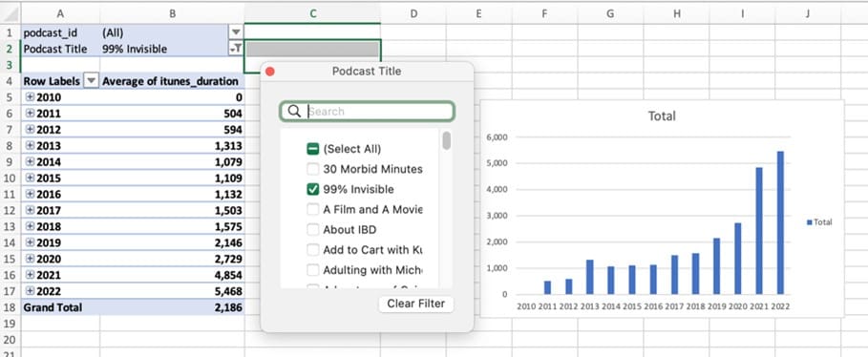This screenshot has width=868, height=357.
Task: Select column D header
Action: [413, 13]
